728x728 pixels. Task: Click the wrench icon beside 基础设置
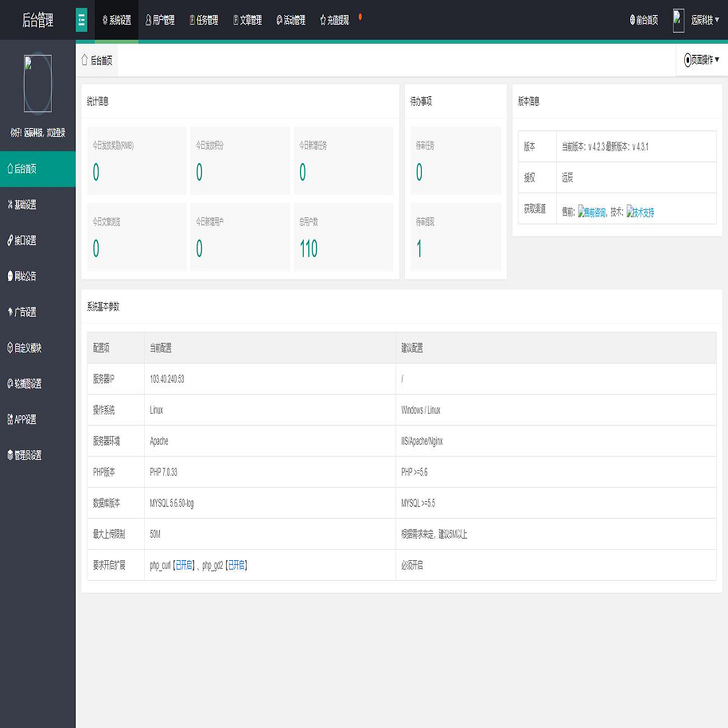click(10, 204)
